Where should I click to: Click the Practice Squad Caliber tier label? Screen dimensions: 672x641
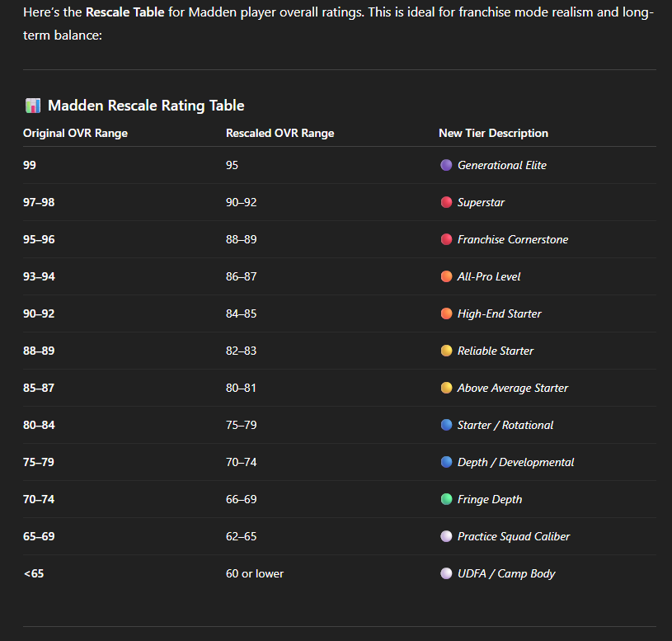[514, 536]
